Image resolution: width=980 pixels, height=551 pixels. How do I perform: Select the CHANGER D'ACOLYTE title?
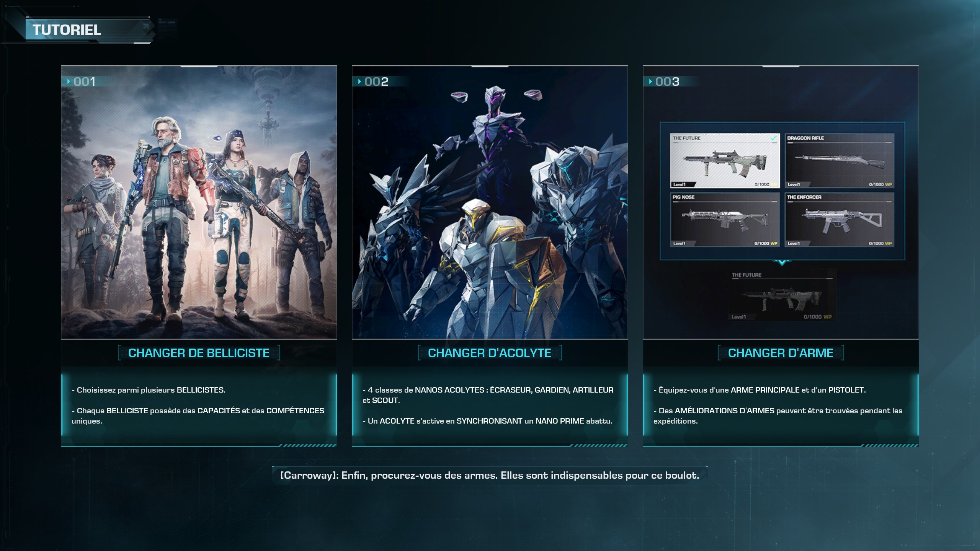[489, 353]
